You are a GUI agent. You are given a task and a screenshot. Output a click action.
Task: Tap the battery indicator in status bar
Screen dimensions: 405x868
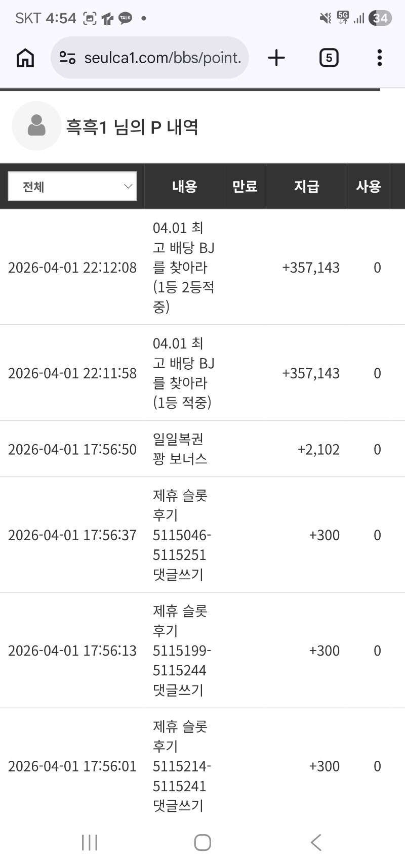[380, 18]
